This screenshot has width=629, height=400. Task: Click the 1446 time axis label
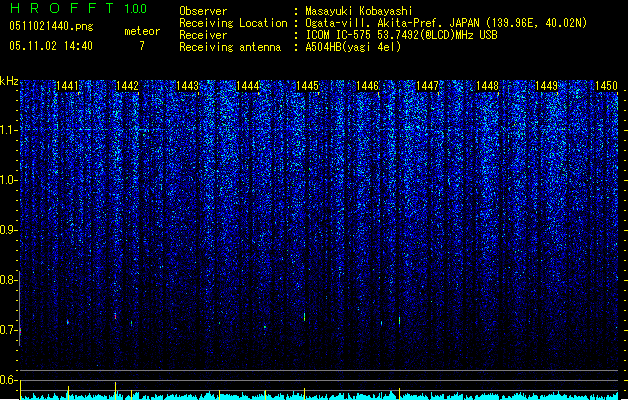367,86
